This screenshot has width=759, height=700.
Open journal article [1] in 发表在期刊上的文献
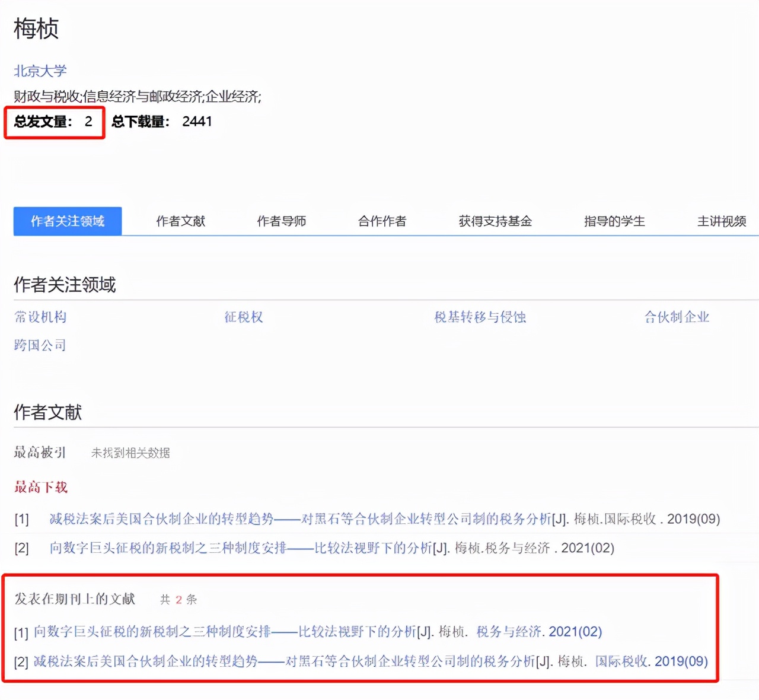225,632
